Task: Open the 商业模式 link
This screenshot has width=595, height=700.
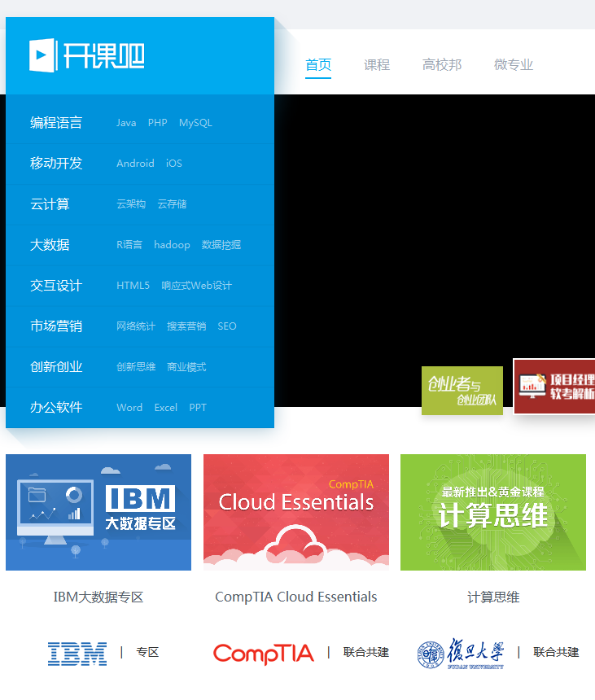Action: 186,367
